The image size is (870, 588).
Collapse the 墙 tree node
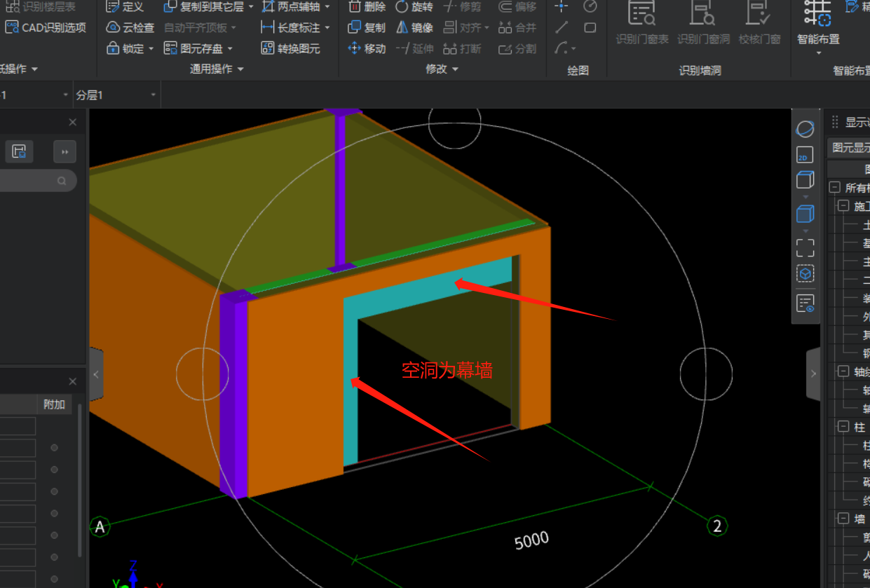(843, 519)
